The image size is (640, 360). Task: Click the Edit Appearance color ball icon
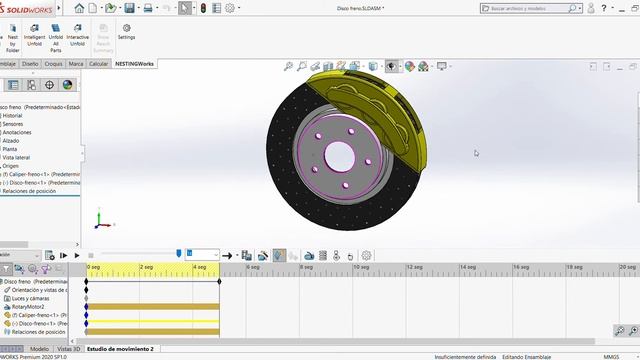pos(409,66)
